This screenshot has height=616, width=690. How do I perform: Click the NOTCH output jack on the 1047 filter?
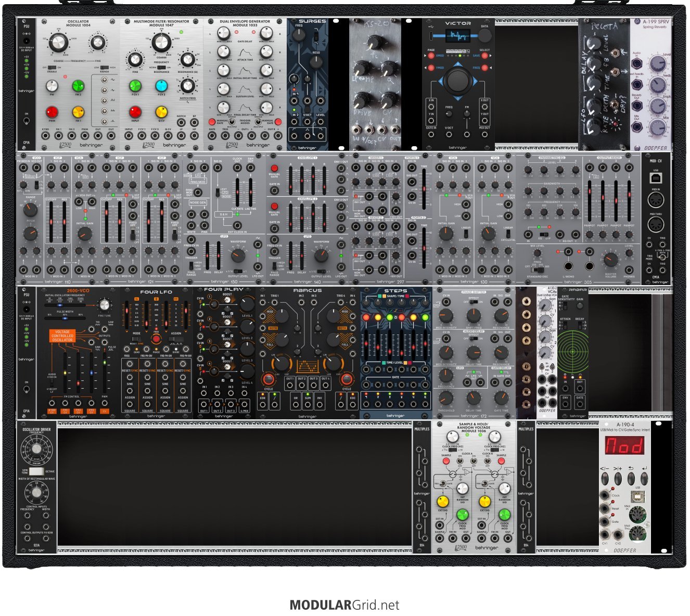(x=181, y=123)
